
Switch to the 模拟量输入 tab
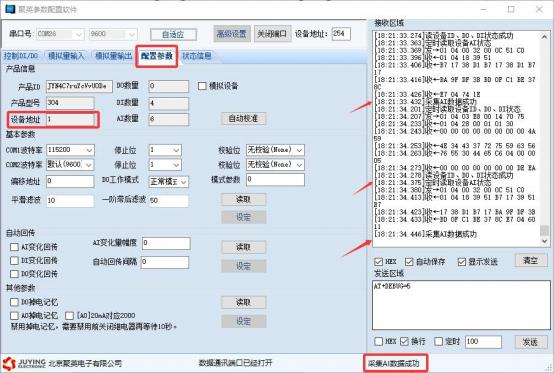click(x=66, y=56)
